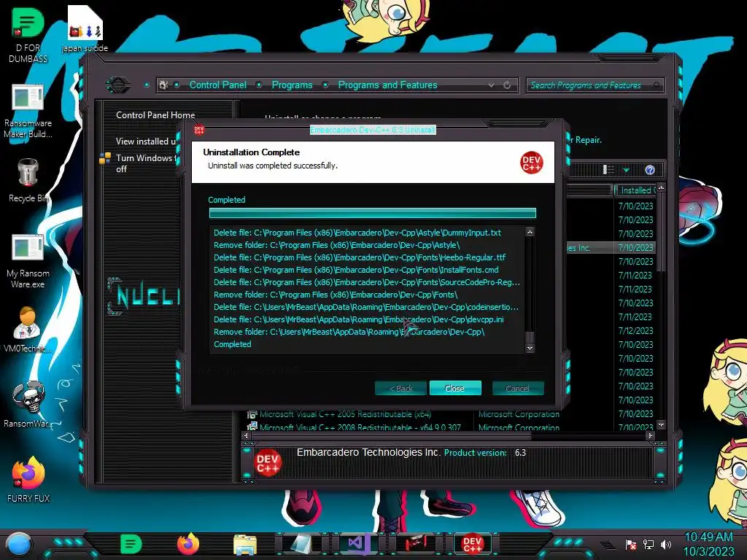Click the Control Panel back navigation orb
This screenshot has width=747, height=560.
117,85
